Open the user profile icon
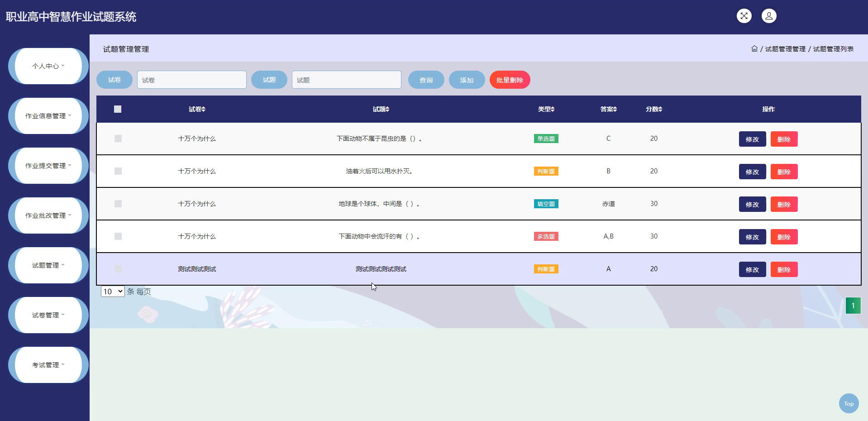 [x=769, y=16]
